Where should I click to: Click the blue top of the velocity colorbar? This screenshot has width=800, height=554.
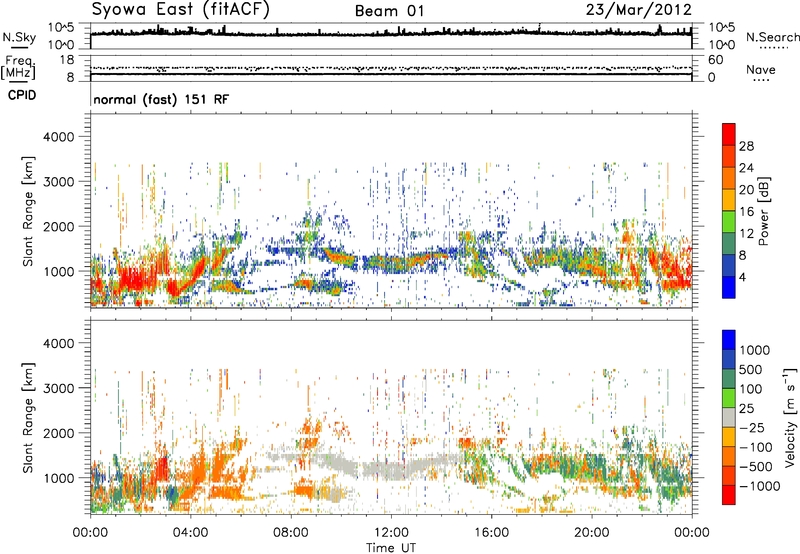tap(729, 340)
